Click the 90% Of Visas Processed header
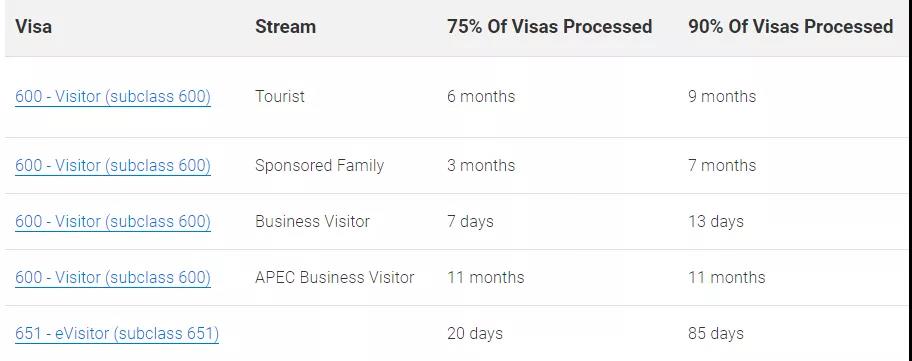 (x=790, y=27)
